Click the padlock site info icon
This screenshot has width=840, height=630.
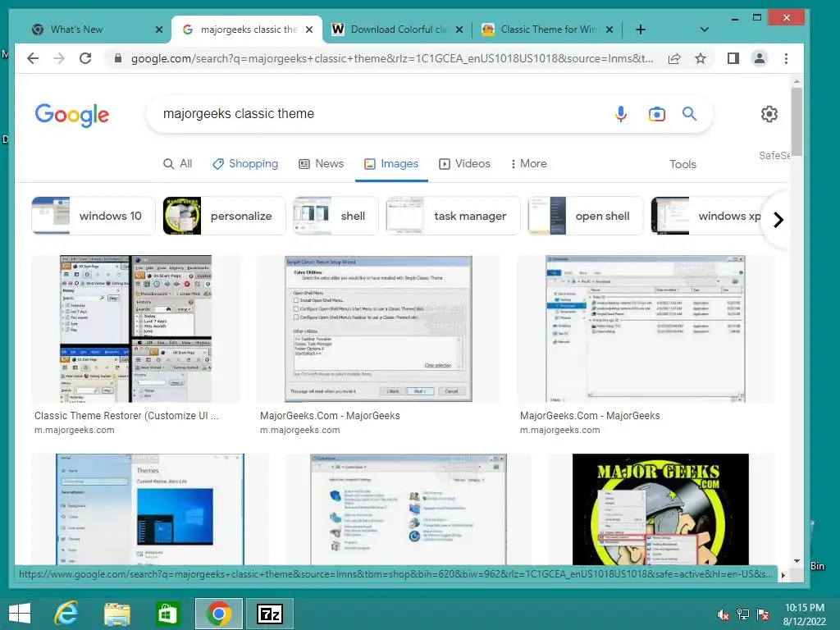coord(118,58)
